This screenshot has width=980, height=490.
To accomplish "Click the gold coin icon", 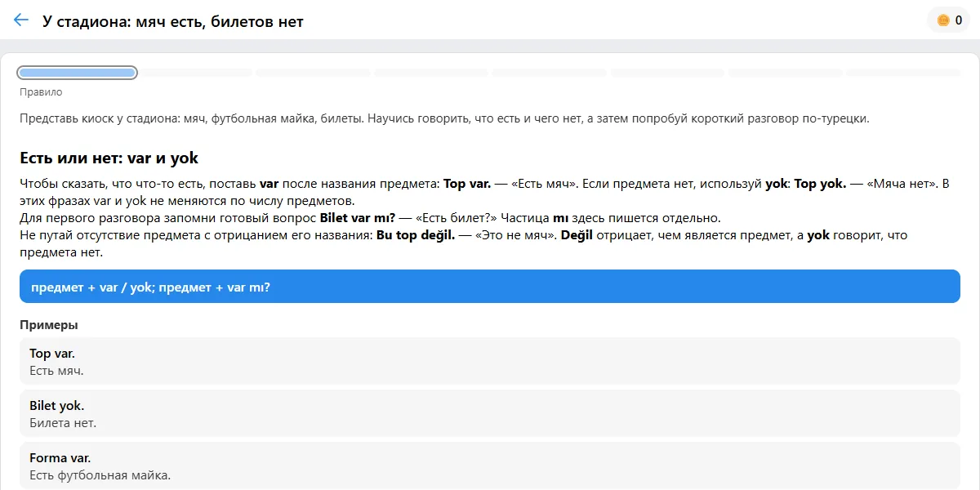I will point(943,20).
